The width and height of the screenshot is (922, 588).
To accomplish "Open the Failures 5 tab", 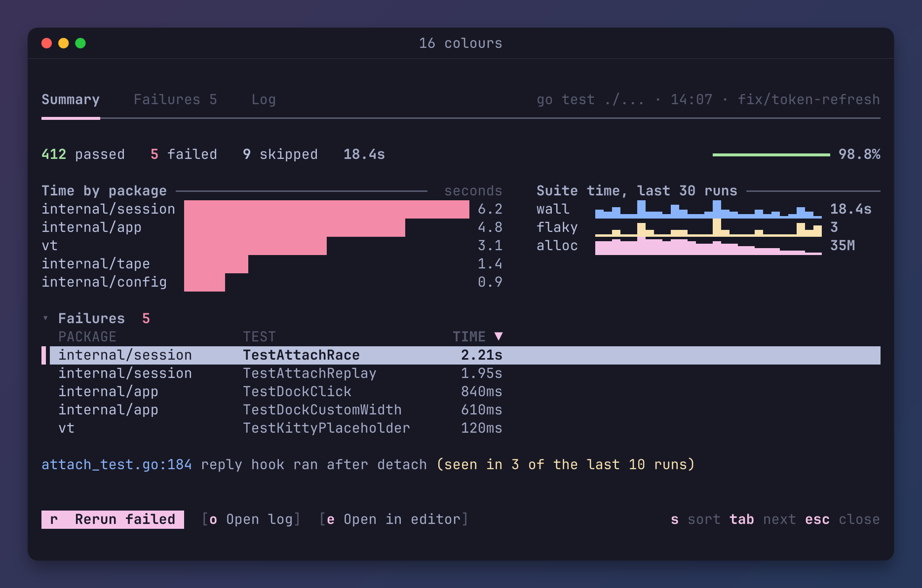I will 175,100.
